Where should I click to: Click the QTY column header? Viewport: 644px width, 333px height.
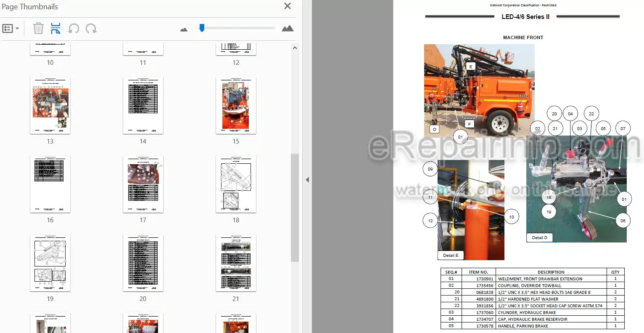[615, 272]
